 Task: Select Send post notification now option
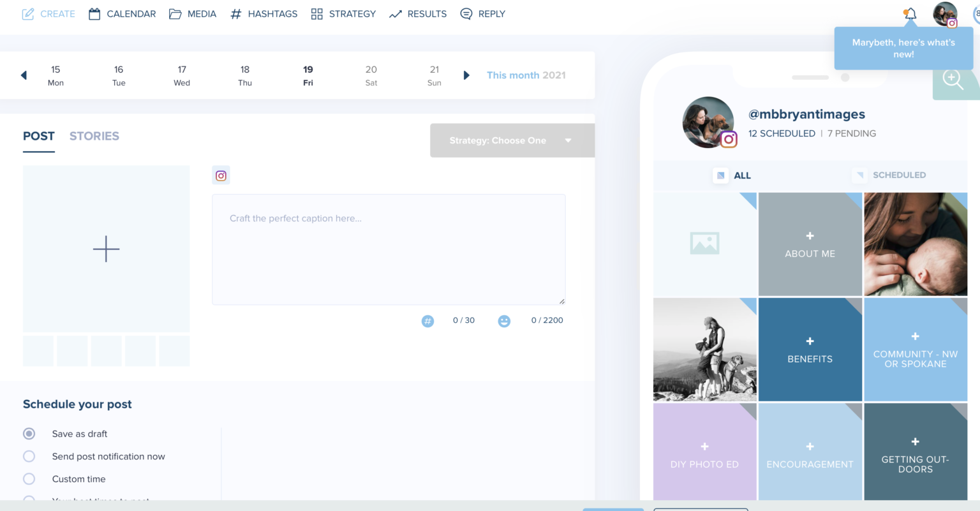29,456
